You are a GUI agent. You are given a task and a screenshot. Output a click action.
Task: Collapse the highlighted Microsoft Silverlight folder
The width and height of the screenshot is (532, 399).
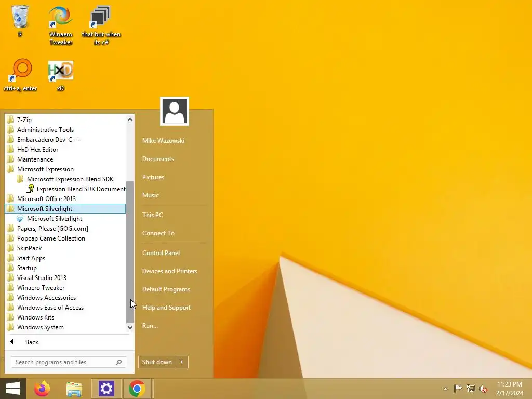pyautogui.click(x=65, y=209)
